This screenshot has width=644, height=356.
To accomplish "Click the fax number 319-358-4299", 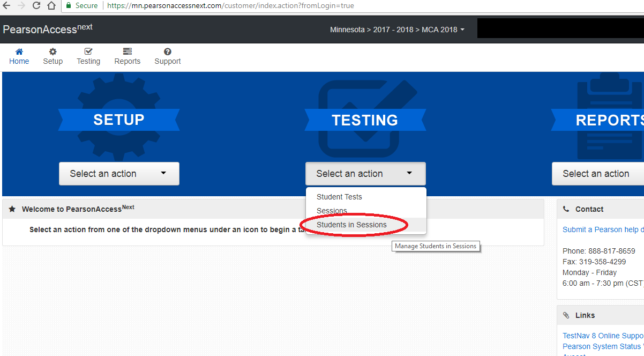I will [x=603, y=262].
